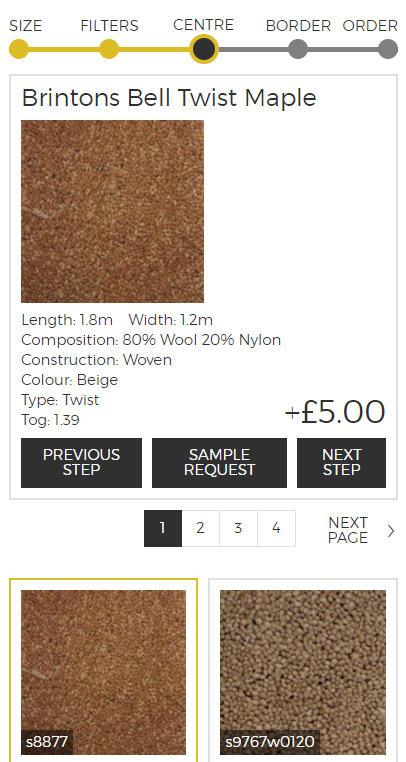
Task: Click the active CENTRE step circle
Action: coord(204,49)
